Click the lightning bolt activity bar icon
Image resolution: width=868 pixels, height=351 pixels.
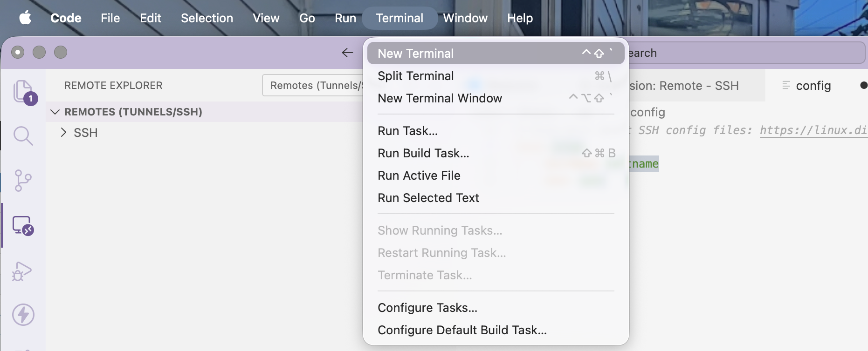[23, 315]
